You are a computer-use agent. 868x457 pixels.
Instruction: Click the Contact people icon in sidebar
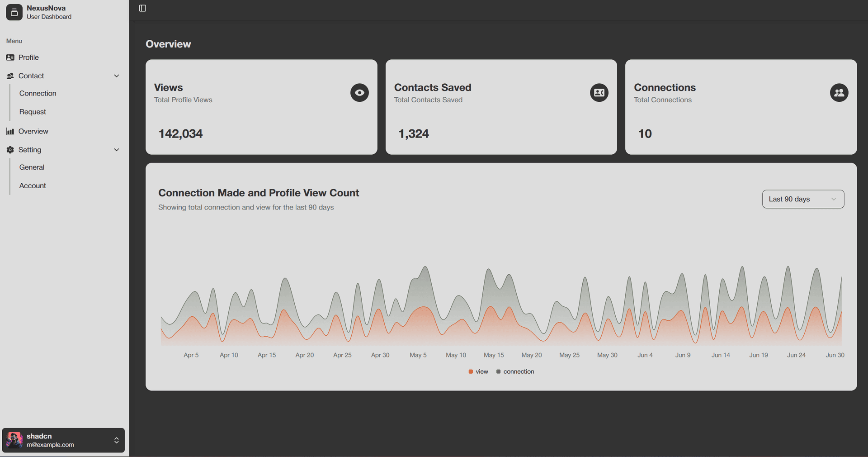point(10,76)
